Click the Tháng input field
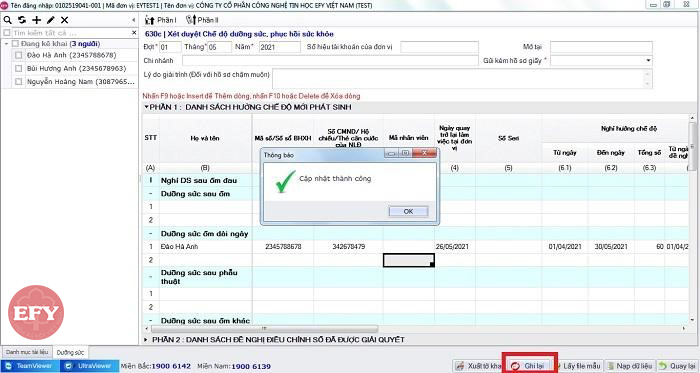 tap(219, 47)
